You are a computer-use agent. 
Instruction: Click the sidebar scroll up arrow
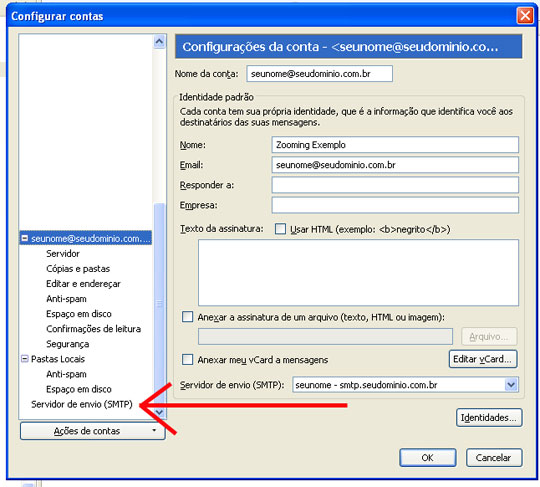tap(159, 42)
